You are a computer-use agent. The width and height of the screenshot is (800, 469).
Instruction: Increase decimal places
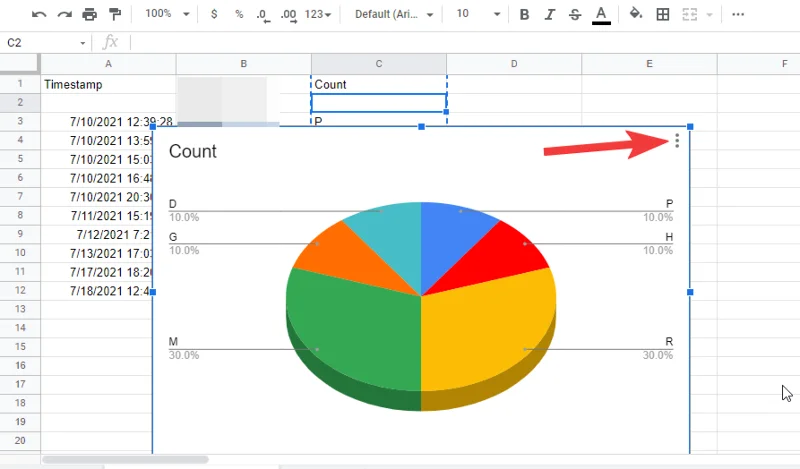point(288,15)
